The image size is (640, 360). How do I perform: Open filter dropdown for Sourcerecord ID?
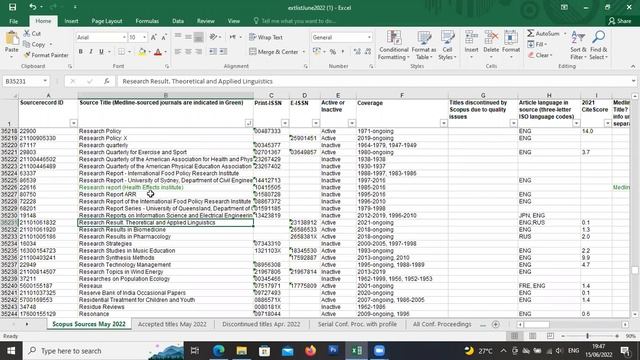point(73,123)
